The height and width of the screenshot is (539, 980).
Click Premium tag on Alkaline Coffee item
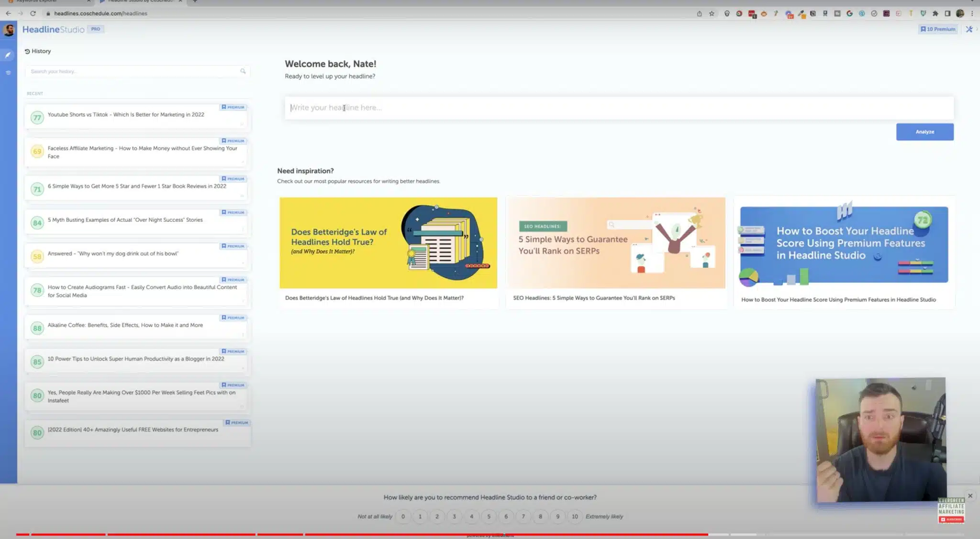[x=233, y=318]
